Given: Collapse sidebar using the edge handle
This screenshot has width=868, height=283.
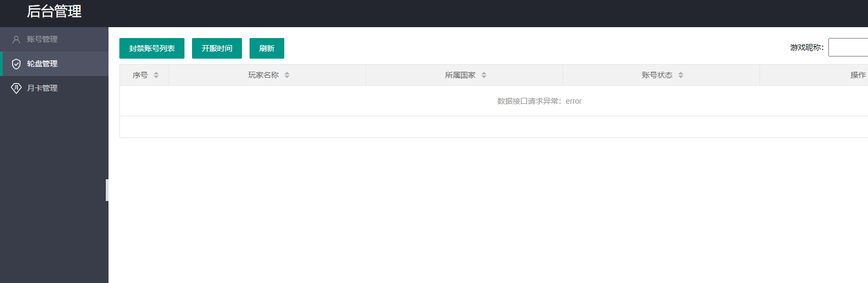Looking at the screenshot, I should click(x=107, y=190).
